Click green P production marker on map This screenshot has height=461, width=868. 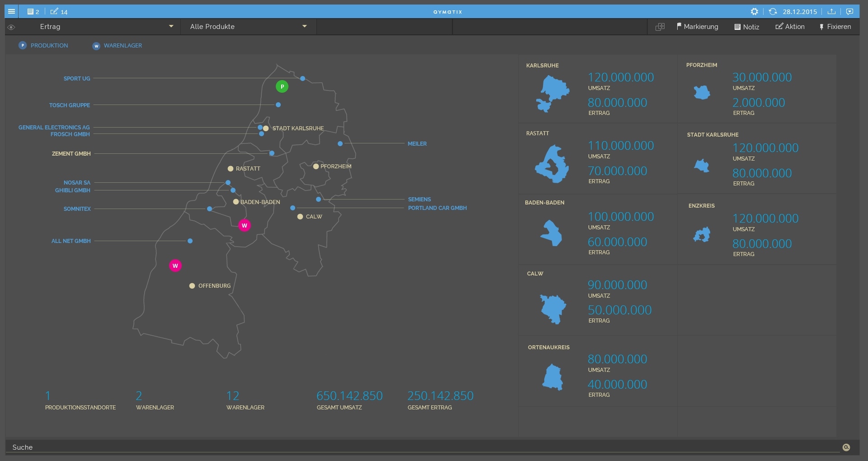pyautogui.click(x=282, y=86)
